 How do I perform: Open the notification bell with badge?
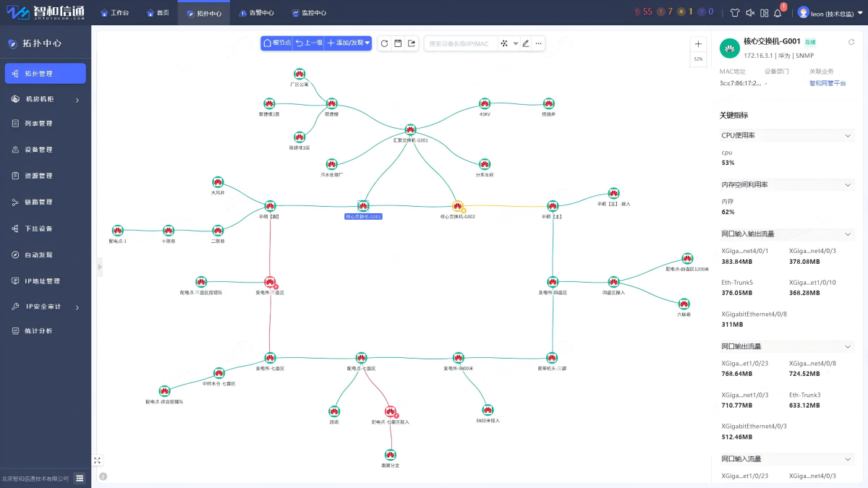click(778, 12)
